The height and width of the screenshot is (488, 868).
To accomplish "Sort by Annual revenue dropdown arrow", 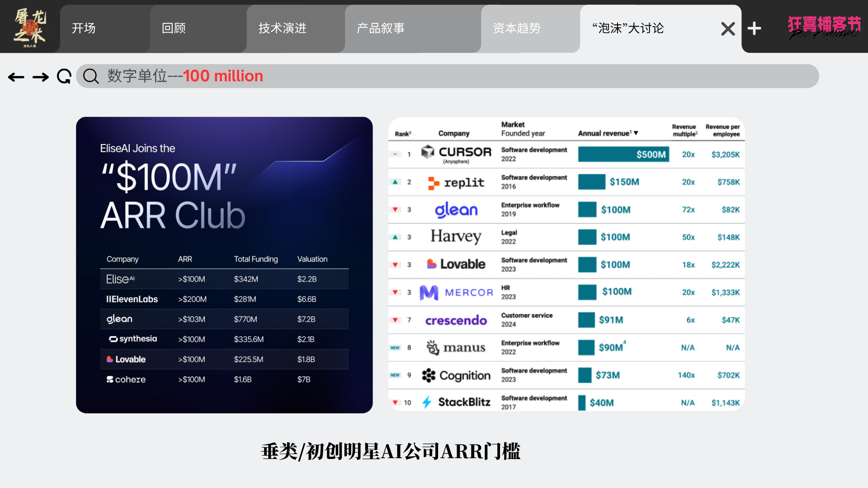I will tap(636, 133).
